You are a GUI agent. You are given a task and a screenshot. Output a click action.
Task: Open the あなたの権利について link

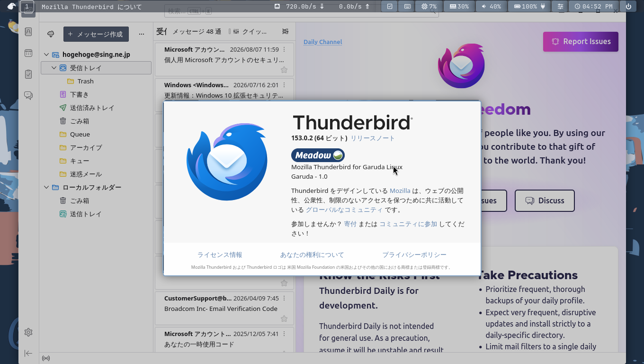(x=312, y=255)
